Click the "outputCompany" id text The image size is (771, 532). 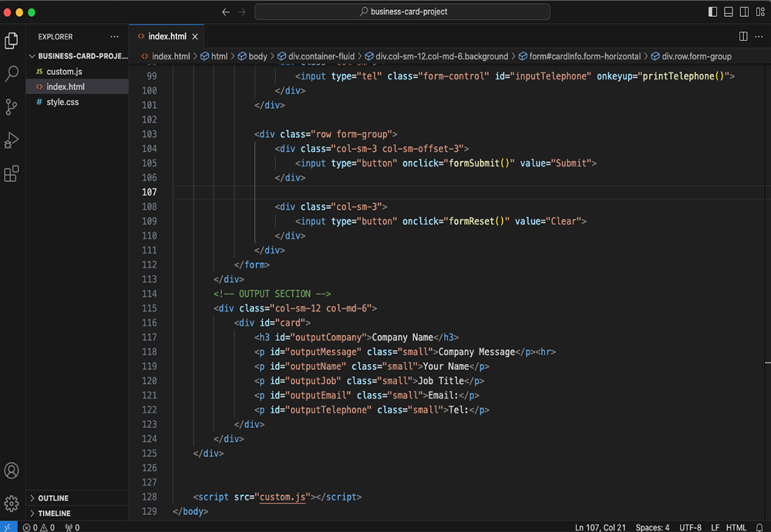(328, 337)
